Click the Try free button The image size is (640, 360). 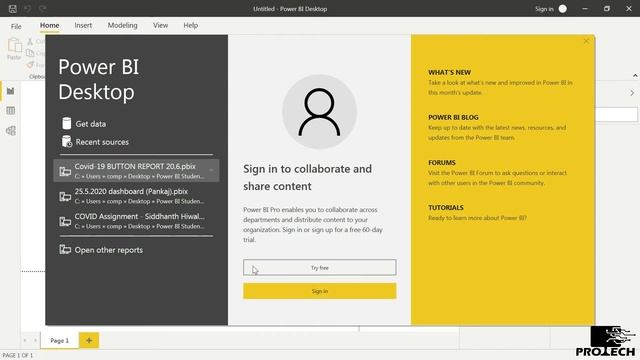click(x=320, y=267)
